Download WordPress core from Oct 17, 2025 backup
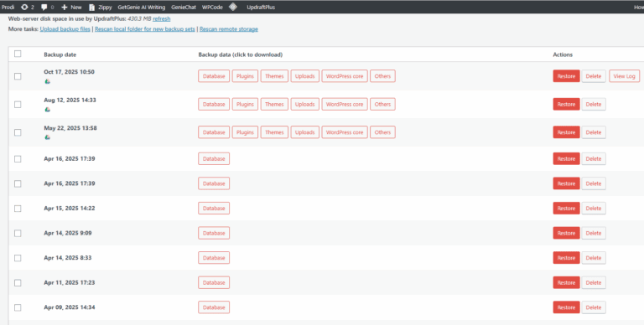This screenshot has width=644, height=325. pyautogui.click(x=345, y=76)
